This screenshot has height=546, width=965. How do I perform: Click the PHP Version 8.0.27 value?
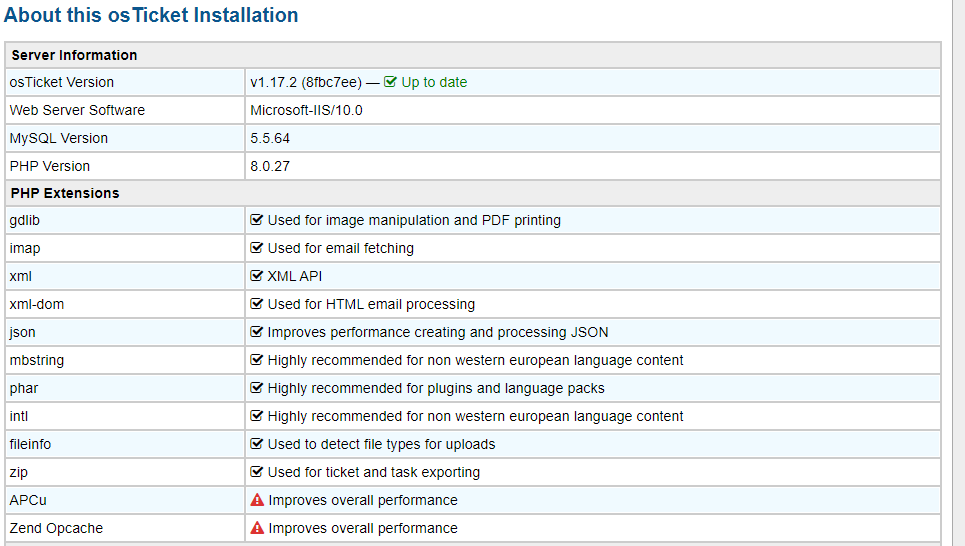pos(270,166)
